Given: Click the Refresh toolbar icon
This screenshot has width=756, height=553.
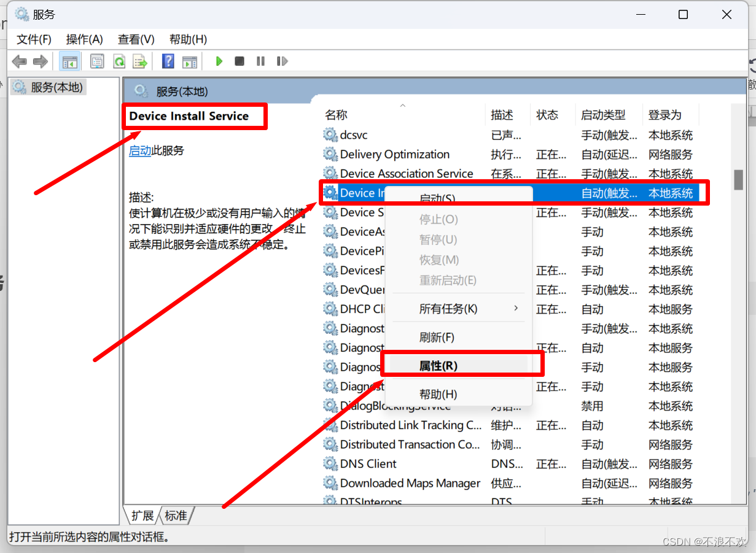Looking at the screenshot, I should (119, 61).
